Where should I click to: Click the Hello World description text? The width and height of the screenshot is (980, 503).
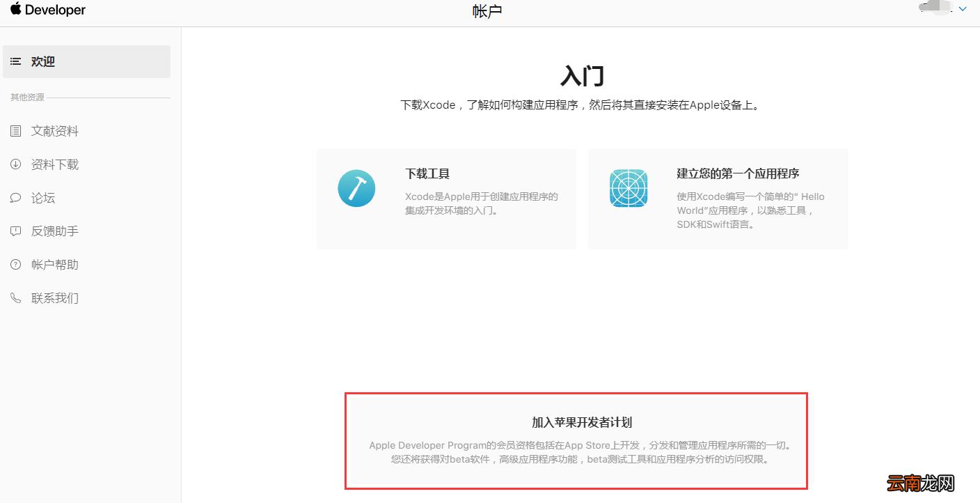(750, 210)
